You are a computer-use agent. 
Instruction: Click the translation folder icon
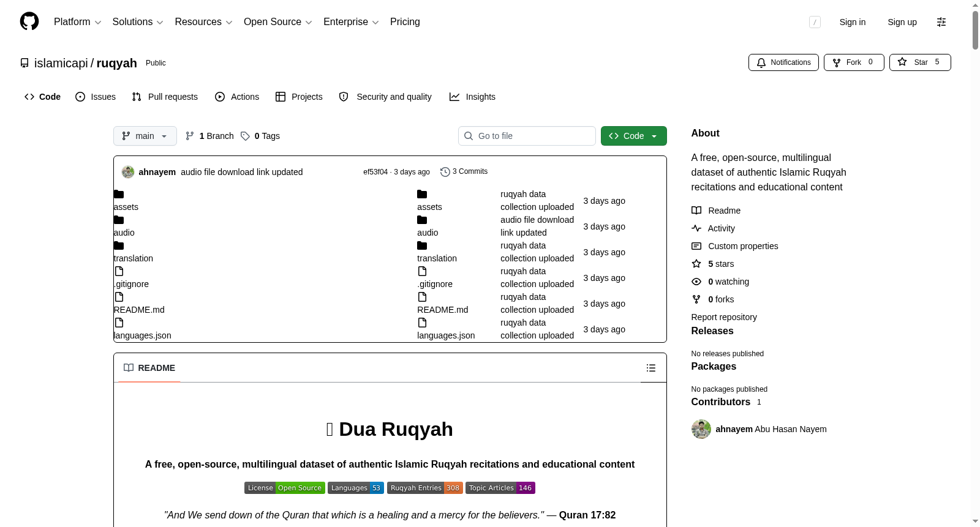[x=119, y=245]
